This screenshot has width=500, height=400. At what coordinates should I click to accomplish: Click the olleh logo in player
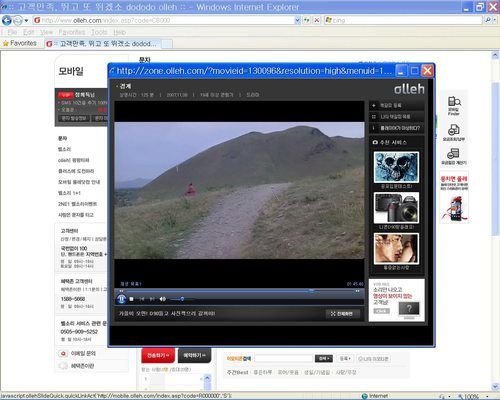pyautogui.click(x=409, y=89)
